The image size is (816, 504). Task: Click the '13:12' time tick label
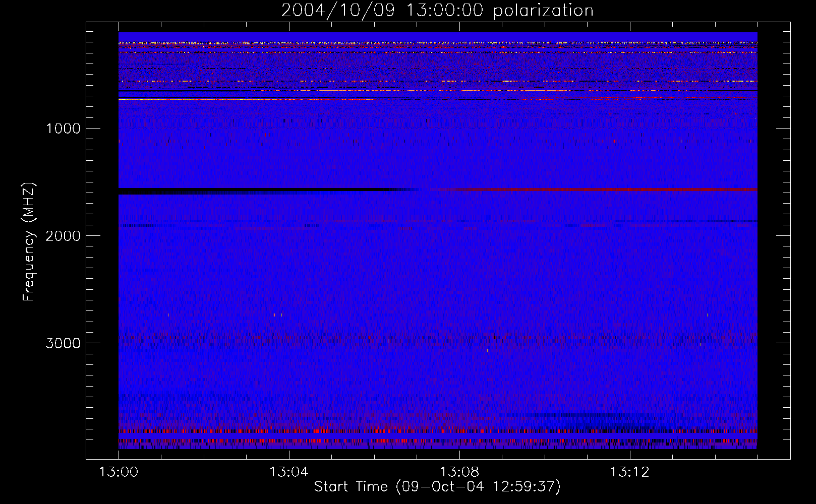click(x=629, y=472)
